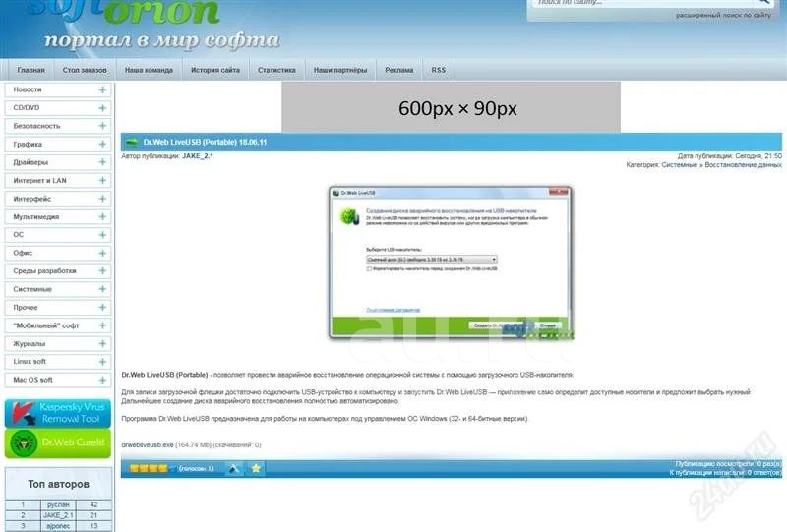This screenshot has width=787, height=532.
Task: Expand the Журналы category
Action: (x=102, y=344)
